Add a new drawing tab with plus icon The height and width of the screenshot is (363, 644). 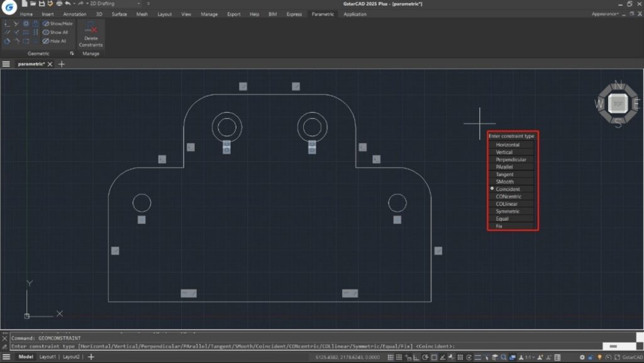62,64
